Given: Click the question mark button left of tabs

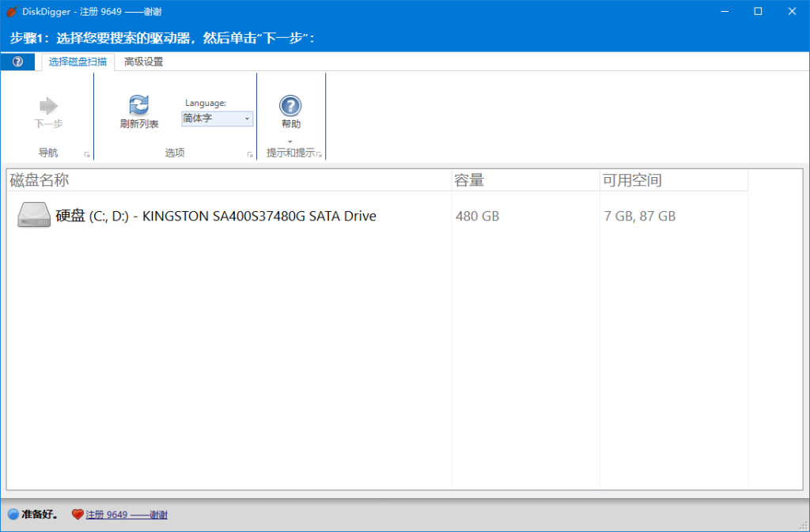Looking at the screenshot, I should (17, 62).
